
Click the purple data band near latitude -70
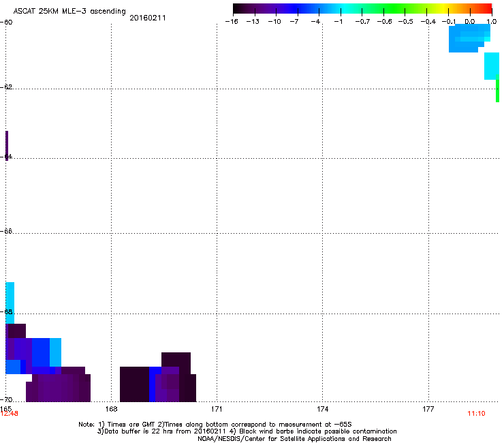(58, 388)
